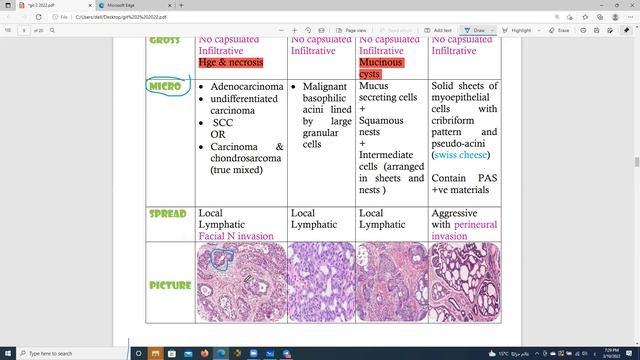Click the 'SPREAD' row heading
This screenshot has width=640, height=360.
[x=168, y=214]
